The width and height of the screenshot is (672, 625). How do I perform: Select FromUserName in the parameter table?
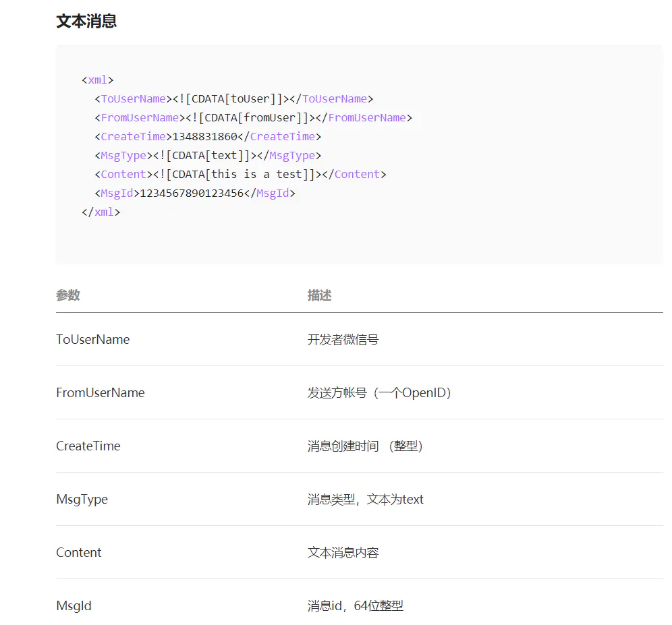[101, 392]
